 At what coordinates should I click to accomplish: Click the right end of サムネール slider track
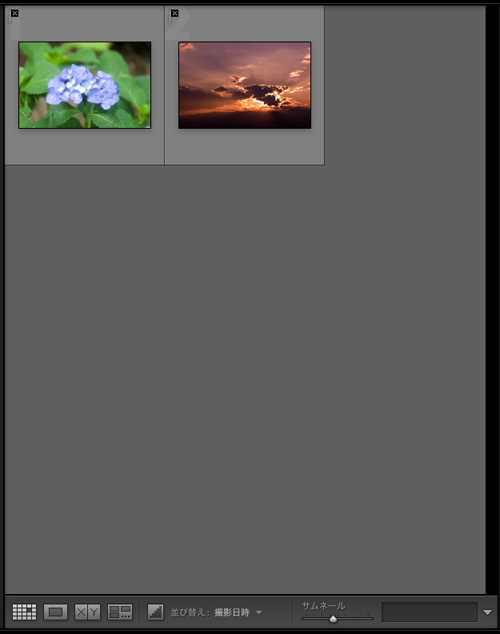pos(371,618)
